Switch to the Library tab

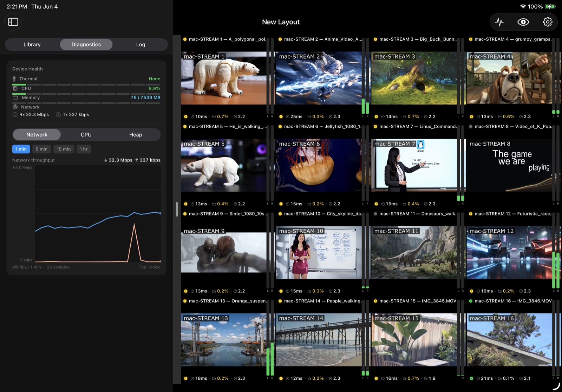(x=32, y=45)
